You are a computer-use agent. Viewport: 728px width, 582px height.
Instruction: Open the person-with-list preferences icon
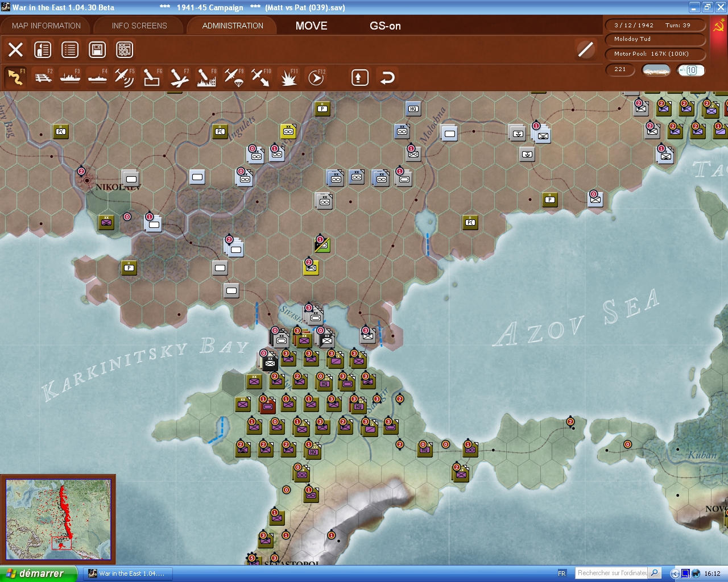43,49
